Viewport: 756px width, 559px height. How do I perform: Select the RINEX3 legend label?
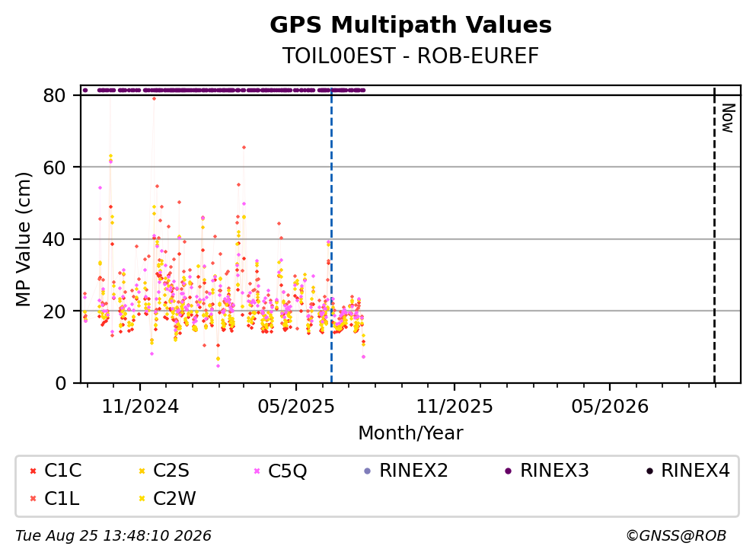pos(554,470)
